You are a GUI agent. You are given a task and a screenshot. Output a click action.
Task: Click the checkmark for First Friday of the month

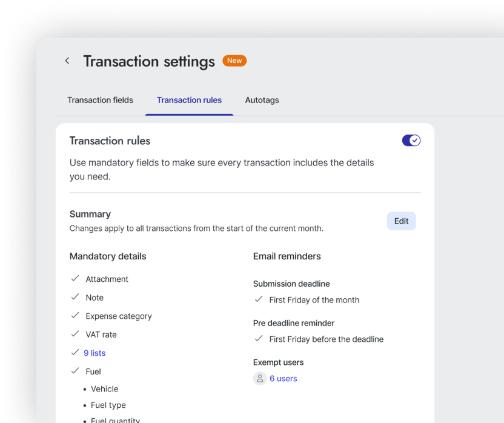pos(259,299)
